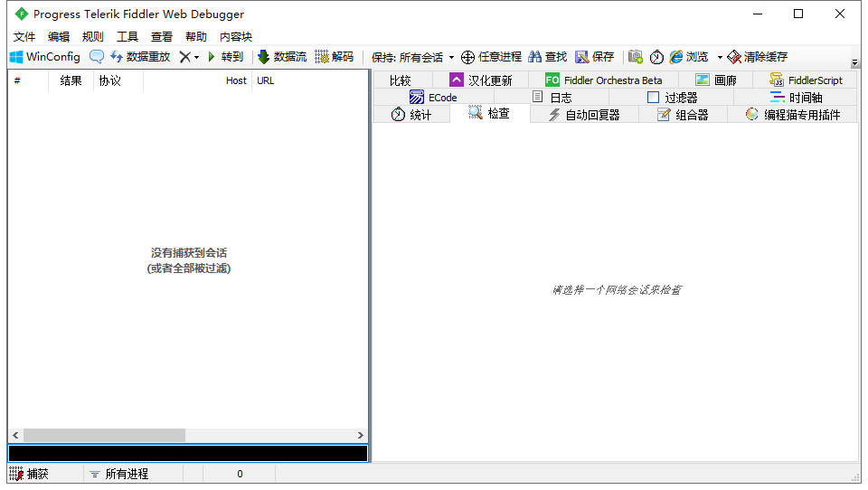Open the 保持: 所有会话 dropdown
This screenshot has height=490, width=868.
(x=412, y=57)
